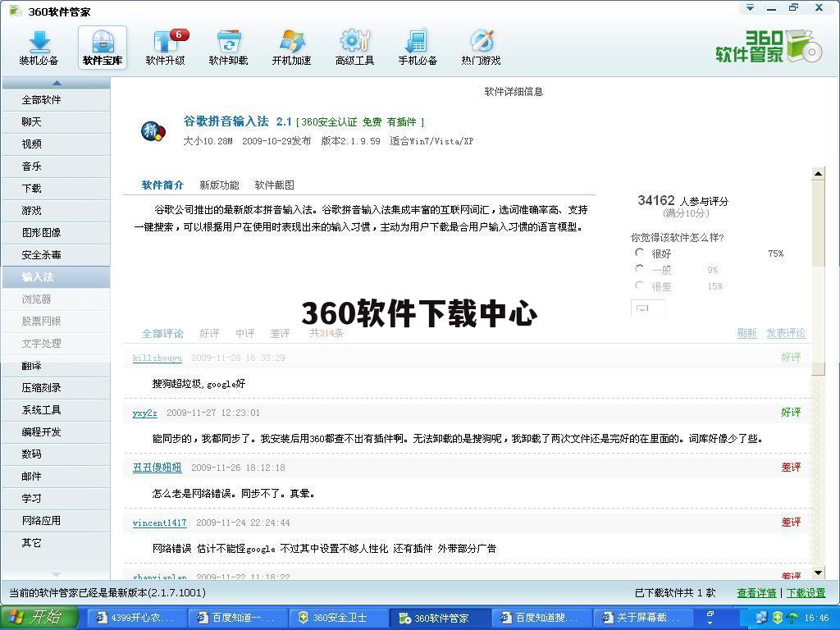Click the 360软件管家 logo
840x630 pixels.
pos(768,47)
